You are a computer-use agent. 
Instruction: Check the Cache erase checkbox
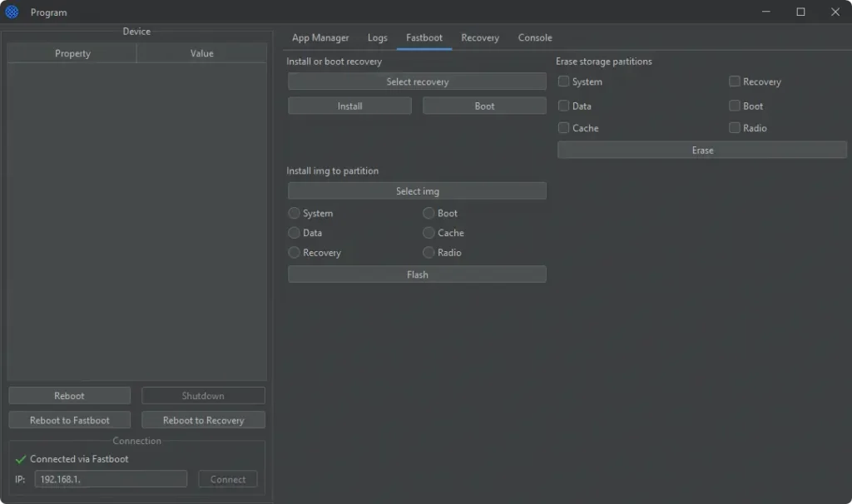pyautogui.click(x=564, y=128)
